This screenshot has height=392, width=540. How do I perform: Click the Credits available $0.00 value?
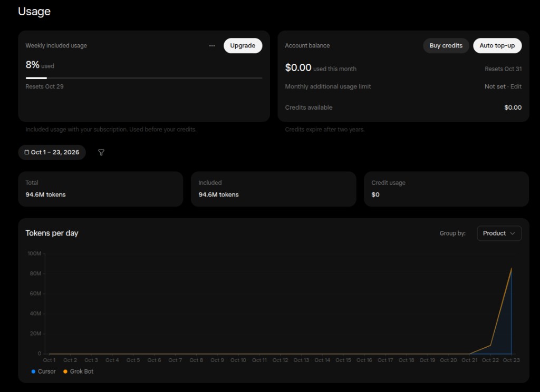point(513,107)
